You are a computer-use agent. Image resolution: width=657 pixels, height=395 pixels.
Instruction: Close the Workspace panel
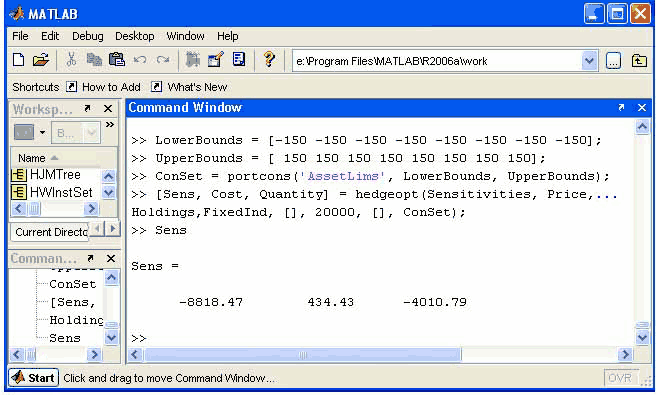(108, 108)
